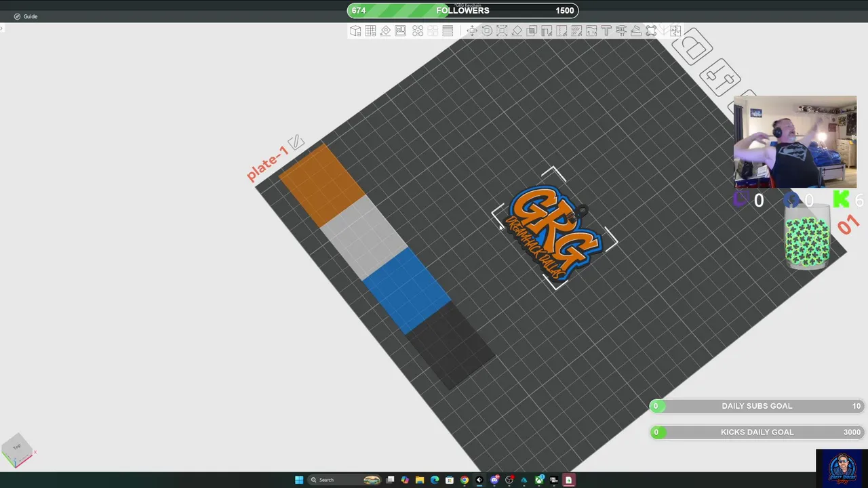The height and width of the screenshot is (488, 868).
Task: Click the Split to objects icon
Action: pyautogui.click(x=418, y=30)
